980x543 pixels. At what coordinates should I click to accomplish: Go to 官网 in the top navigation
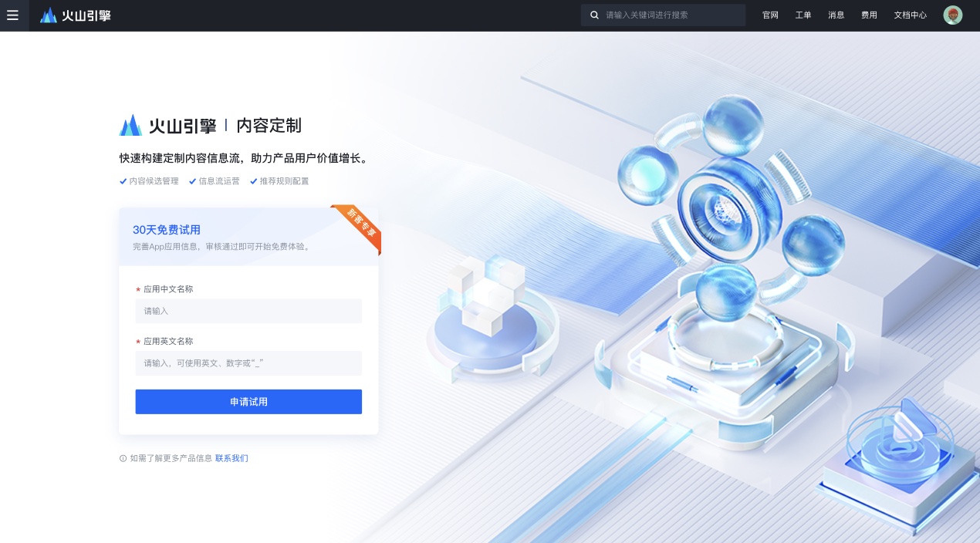click(x=770, y=15)
